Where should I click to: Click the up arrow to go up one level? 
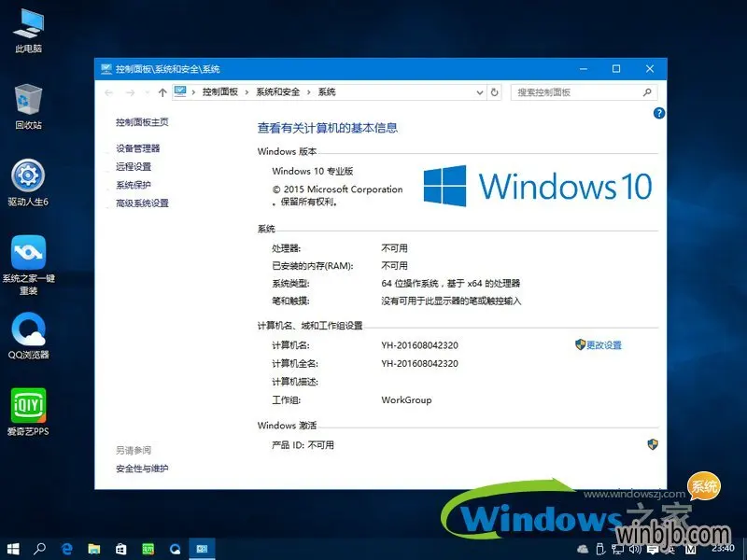[x=163, y=92]
